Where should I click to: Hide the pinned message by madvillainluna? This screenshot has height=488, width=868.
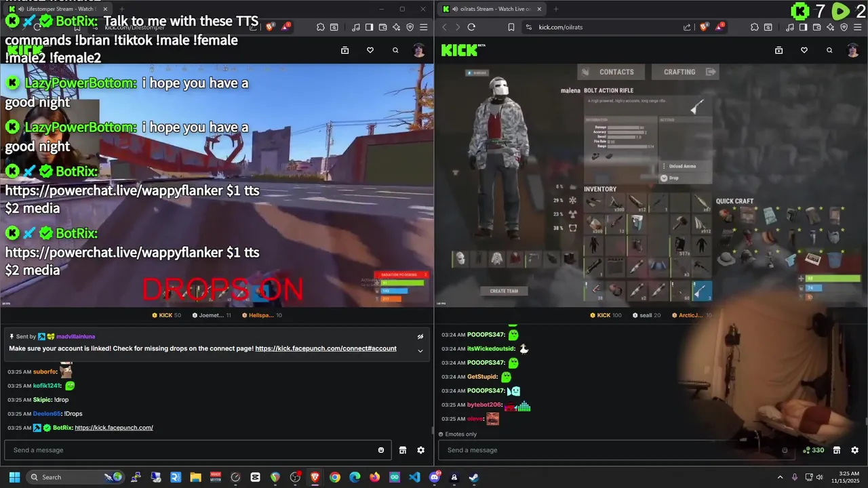click(420, 336)
